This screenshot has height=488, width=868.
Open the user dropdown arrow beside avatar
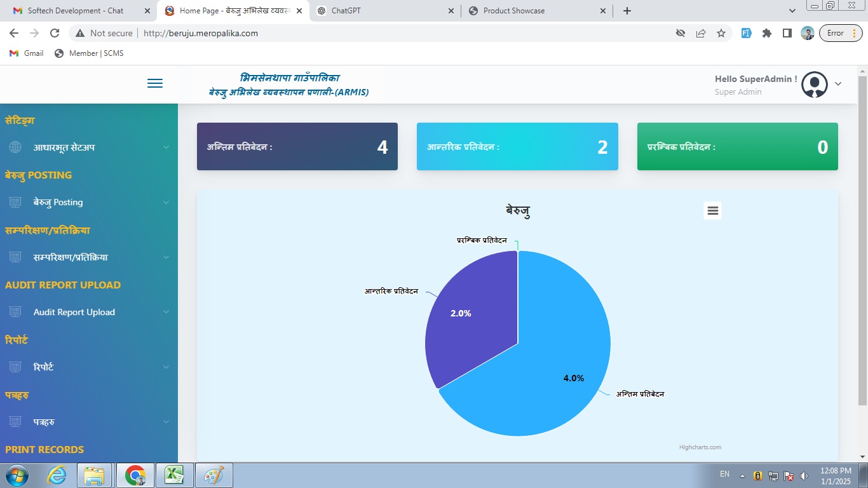pos(838,84)
